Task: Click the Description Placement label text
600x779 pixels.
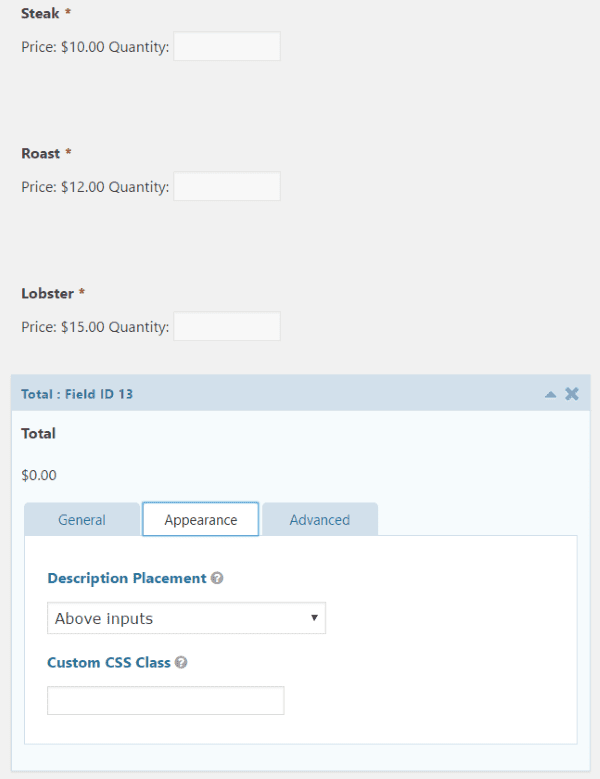Action: tap(126, 578)
